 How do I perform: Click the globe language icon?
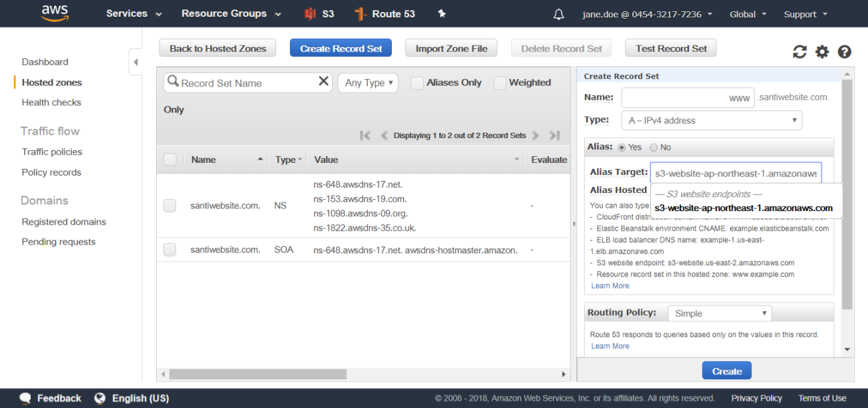(100, 398)
